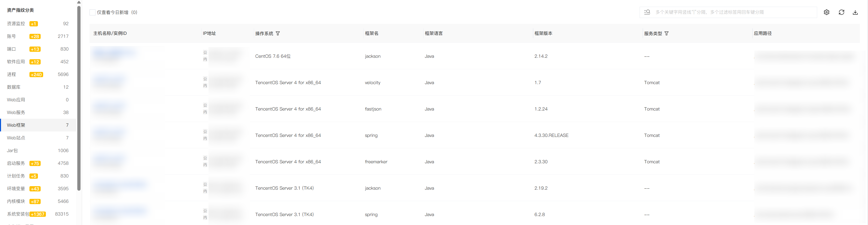Select the Web站点 category
Viewport: 868px width, 225px height.
coord(38,138)
